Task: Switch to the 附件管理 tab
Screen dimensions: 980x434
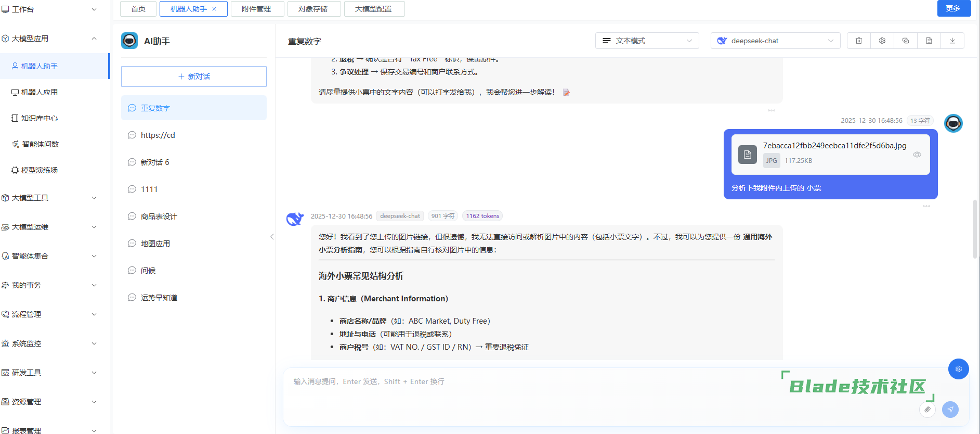Action: click(x=256, y=9)
